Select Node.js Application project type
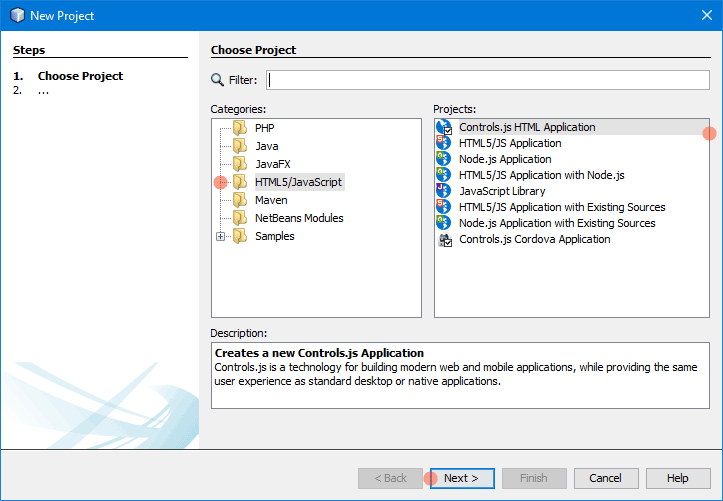The height and width of the screenshot is (501, 723). coord(505,159)
